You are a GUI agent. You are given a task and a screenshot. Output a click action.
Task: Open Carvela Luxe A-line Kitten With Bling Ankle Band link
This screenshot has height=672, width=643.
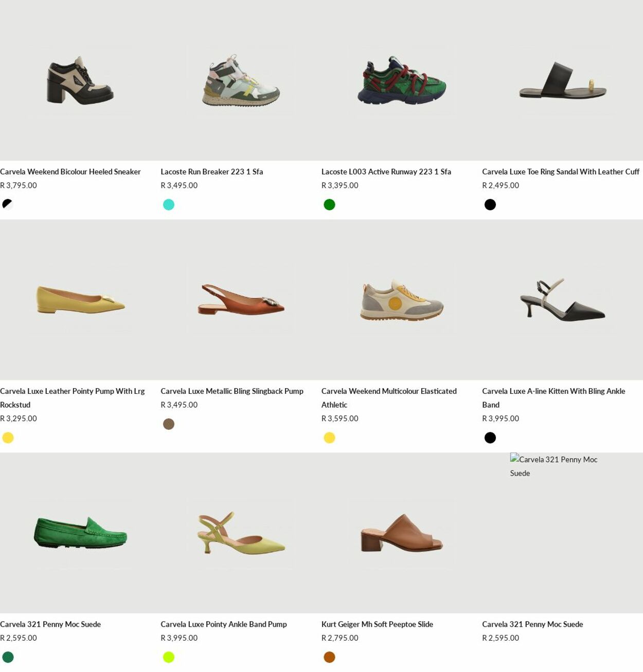point(553,398)
